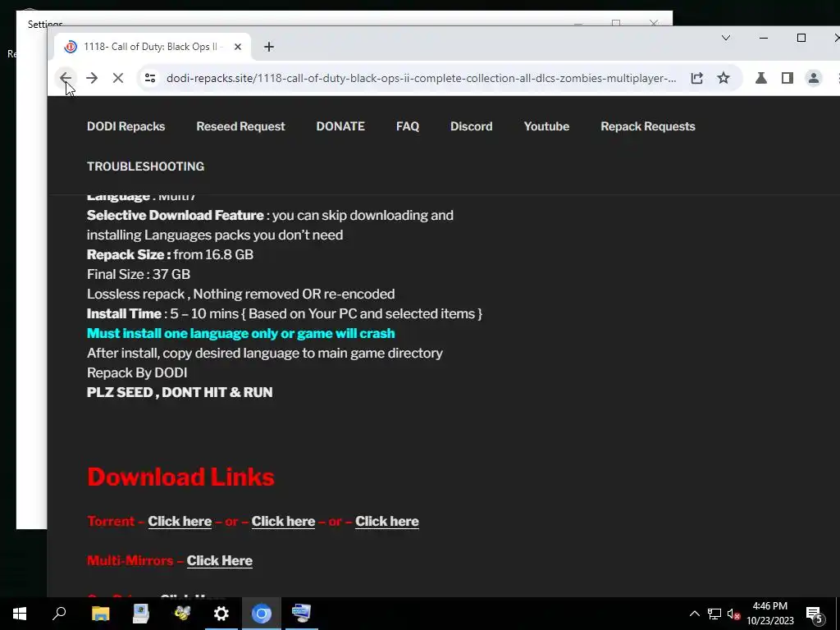Viewport: 840px width, 630px height.
Task: Open DODI Repacks menu item
Action: click(126, 126)
